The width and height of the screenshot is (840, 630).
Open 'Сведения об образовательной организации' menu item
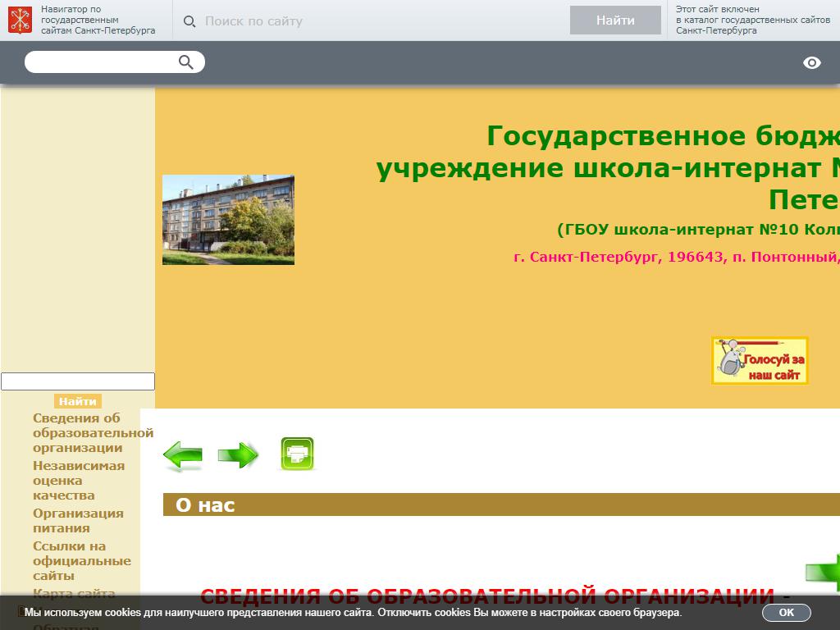92,433
